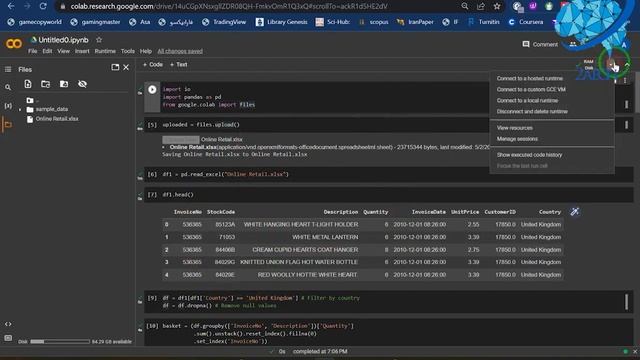Click the browser share icon
The width and height of the screenshot is (640, 360).
(481, 6)
